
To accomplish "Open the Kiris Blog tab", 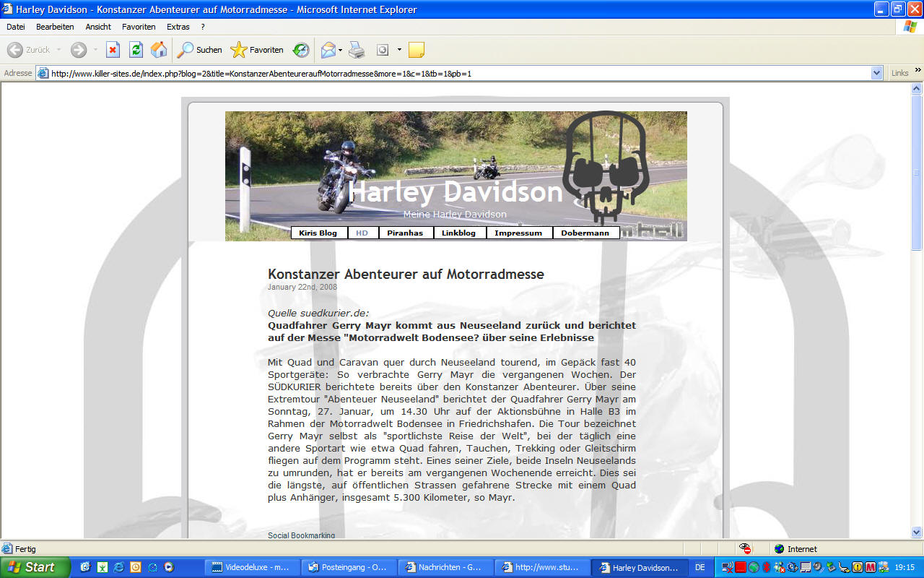I will pyautogui.click(x=318, y=233).
